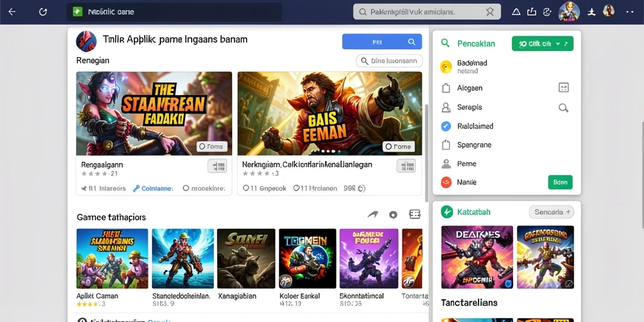Open the Deatknes game thumbnail
644x322 pixels.
pos(477,257)
